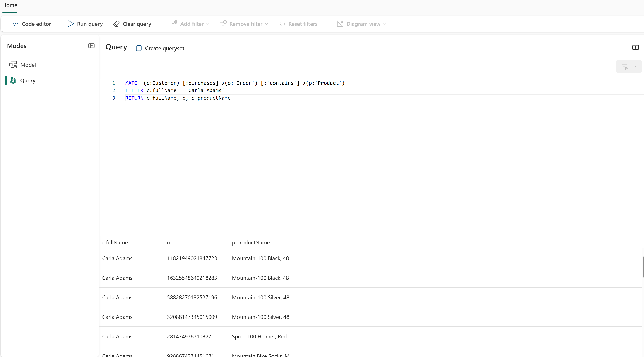Select Query mode in sidebar

coord(27,81)
